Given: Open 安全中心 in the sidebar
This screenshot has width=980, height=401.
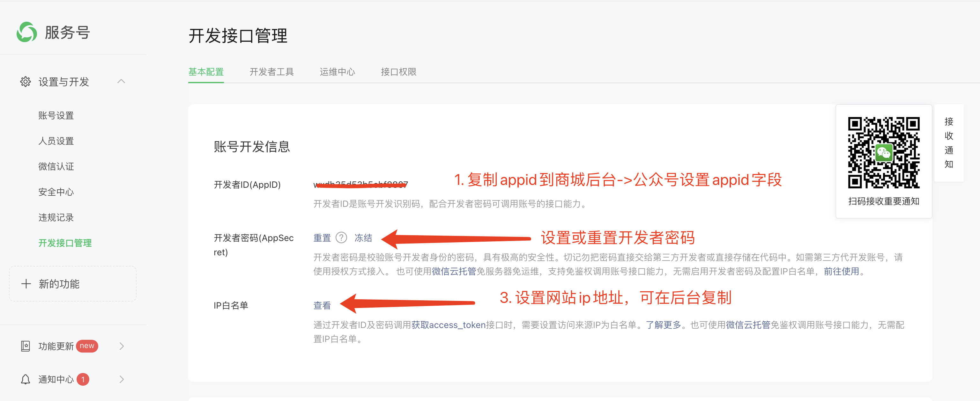Looking at the screenshot, I should tap(56, 192).
